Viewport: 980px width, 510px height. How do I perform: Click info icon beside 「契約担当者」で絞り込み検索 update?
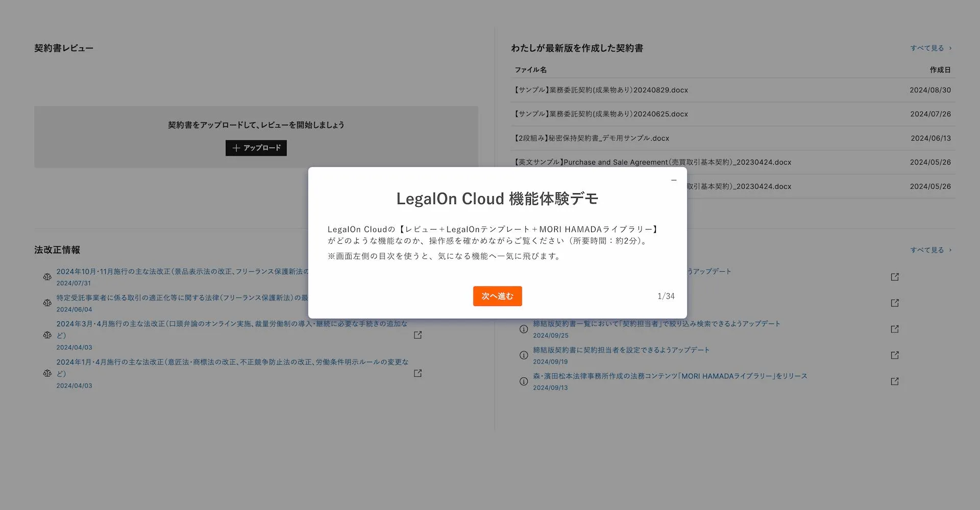(x=524, y=329)
